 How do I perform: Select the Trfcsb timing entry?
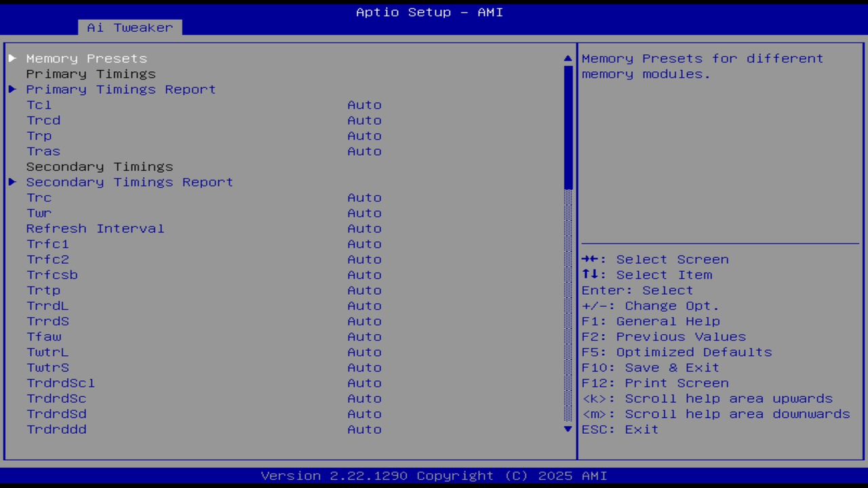pyautogui.click(x=52, y=274)
